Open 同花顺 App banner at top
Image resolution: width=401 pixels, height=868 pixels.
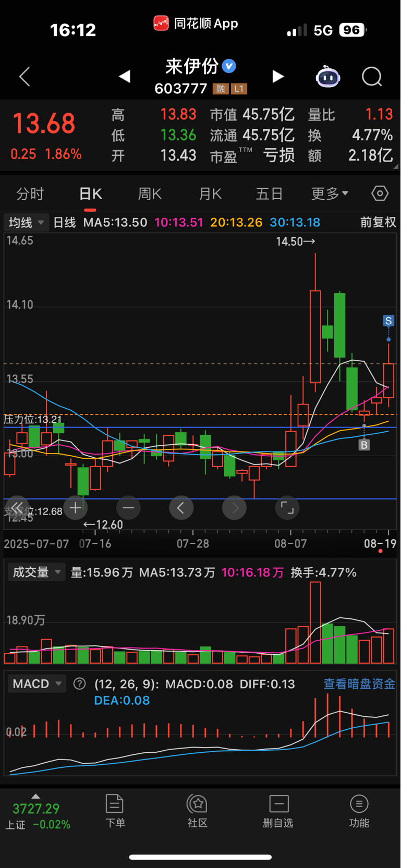coord(196,23)
